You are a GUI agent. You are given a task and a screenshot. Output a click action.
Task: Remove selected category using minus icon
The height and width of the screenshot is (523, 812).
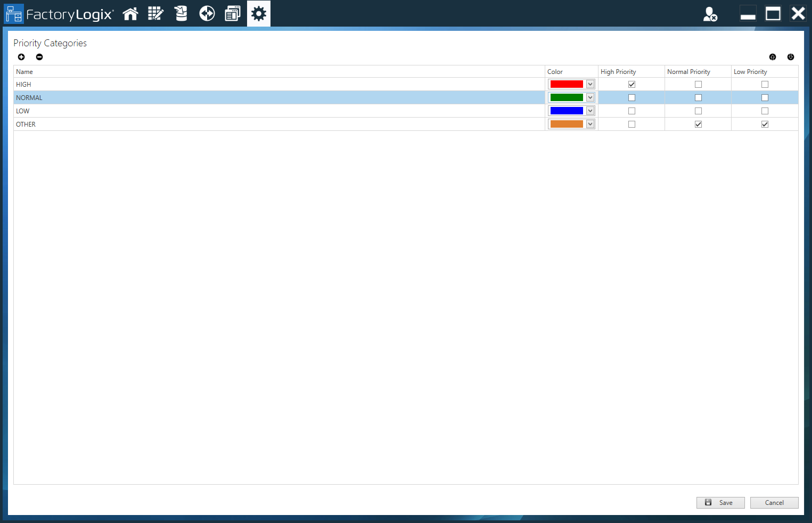click(x=39, y=57)
